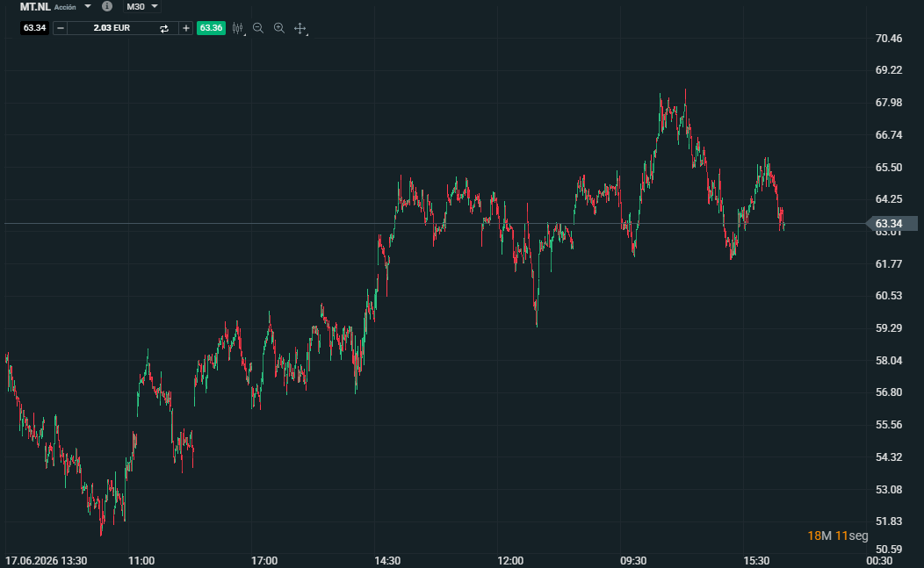The width and height of the screenshot is (924, 568).
Task: Expand the MT.NL symbol dropdown arrow
Action: click(x=88, y=6)
